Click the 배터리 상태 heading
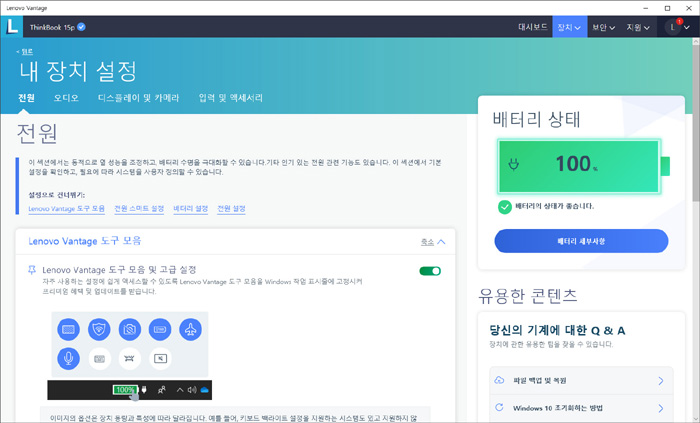The image size is (700, 423). pyautogui.click(x=536, y=119)
